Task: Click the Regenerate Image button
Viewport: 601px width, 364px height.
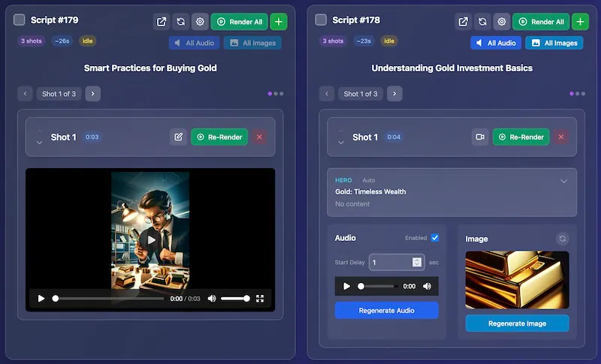Action: pos(518,323)
